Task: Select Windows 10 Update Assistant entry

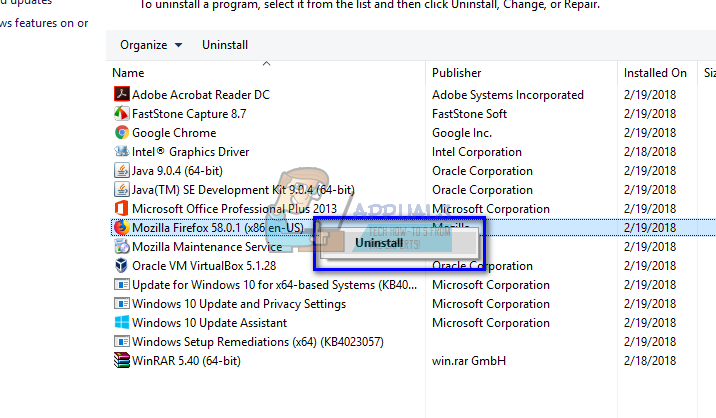Action: 209,323
